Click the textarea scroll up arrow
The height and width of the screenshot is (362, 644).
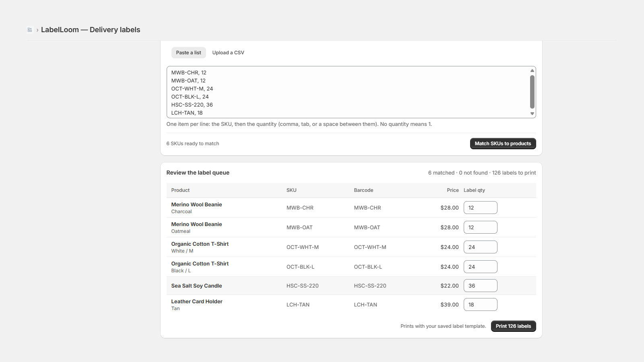click(532, 71)
